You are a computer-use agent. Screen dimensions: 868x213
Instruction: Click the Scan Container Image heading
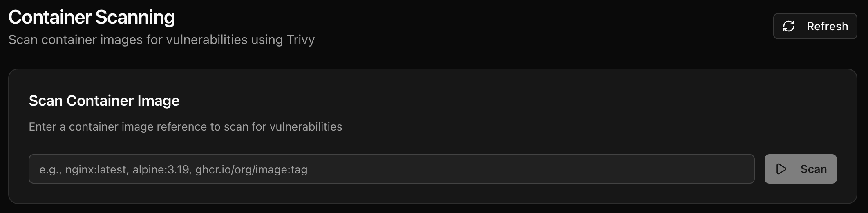104,101
